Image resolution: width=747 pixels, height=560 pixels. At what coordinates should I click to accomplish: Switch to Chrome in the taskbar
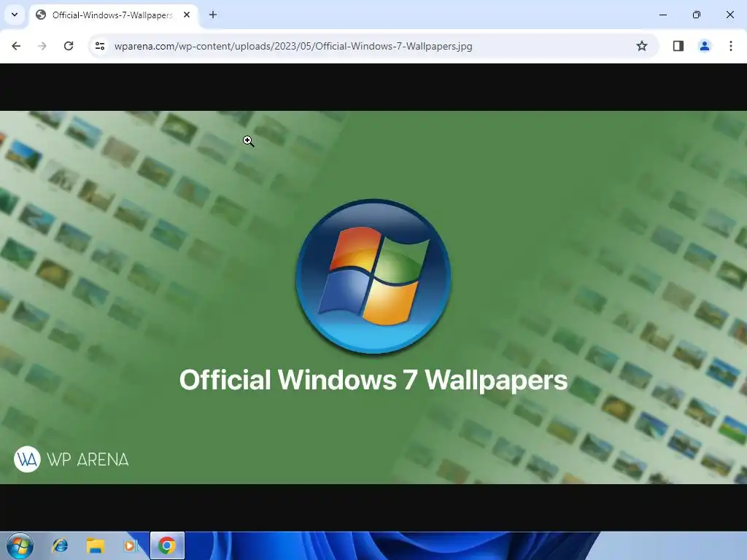click(167, 545)
